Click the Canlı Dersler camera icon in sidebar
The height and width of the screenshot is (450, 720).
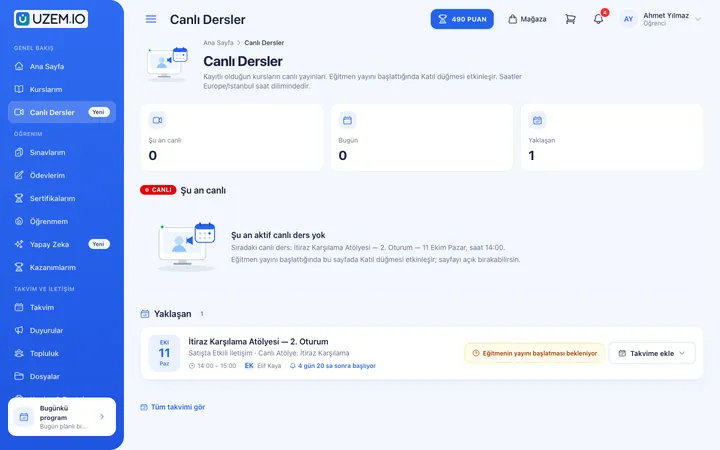point(19,112)
